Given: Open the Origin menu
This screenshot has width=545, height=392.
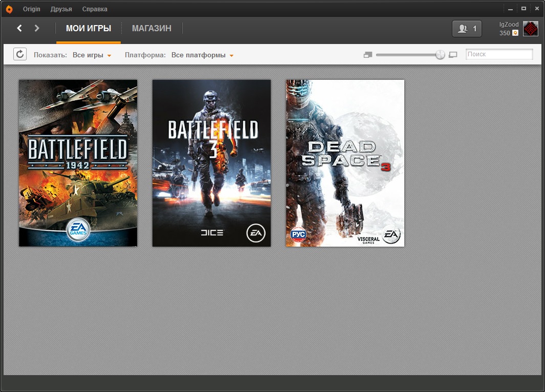Looking at the screenshot, I should point(32,9).
